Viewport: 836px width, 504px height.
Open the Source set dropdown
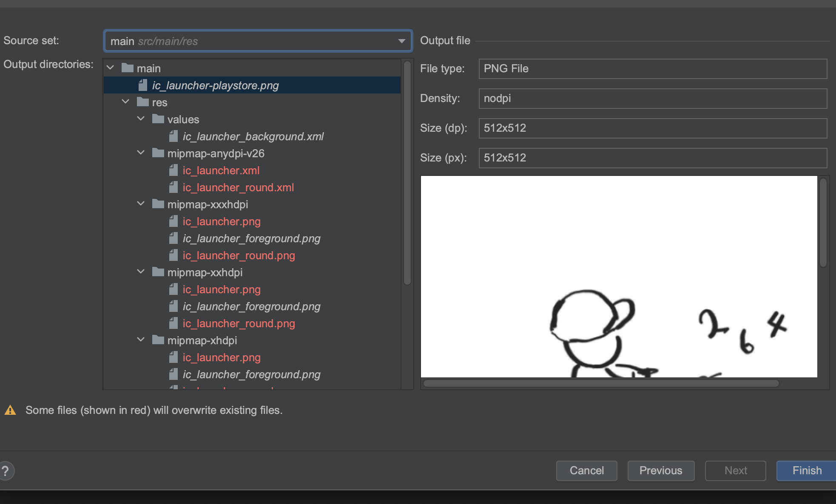[x=401, y=41]
